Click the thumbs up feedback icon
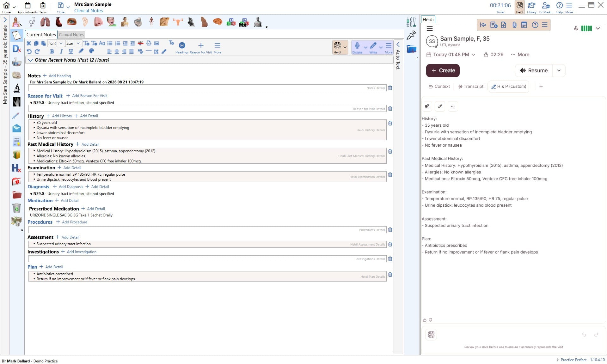Image resolution: width=607 pixels, height=364 pixels. click(x=425, y=320)
